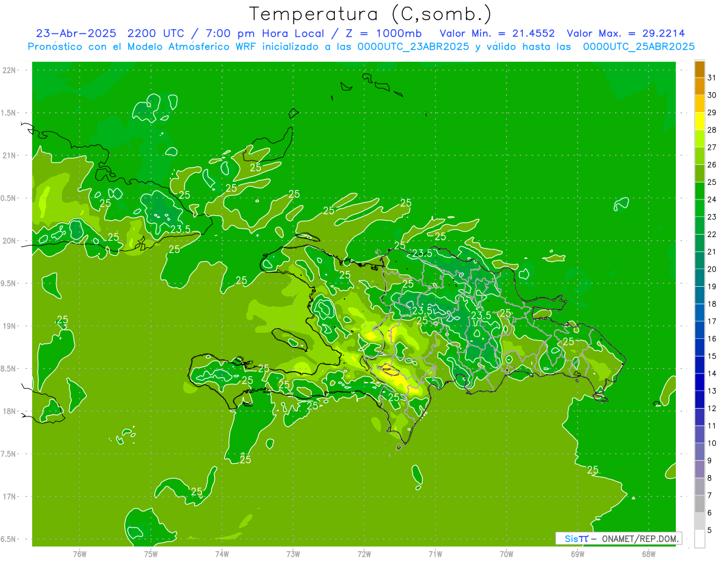Pick the legend color between 20 and 21
The height and width of the screenshot is (562, 728).
699,260
